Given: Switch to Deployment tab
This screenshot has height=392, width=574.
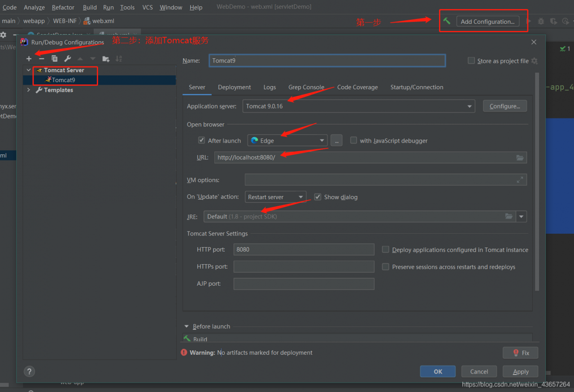Looking at the screenshot, I should pyautogui.click(x=235, y=87).
